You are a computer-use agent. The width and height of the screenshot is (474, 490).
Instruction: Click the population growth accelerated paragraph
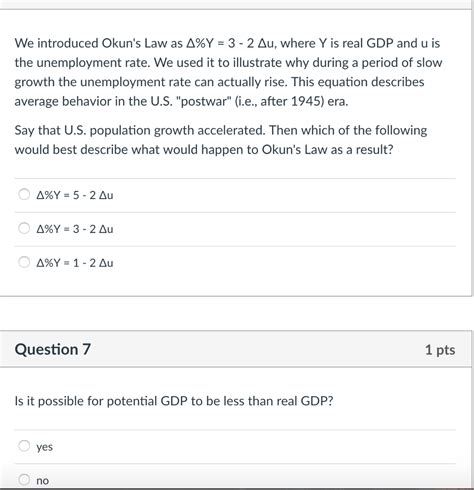(x=221, y=140)
